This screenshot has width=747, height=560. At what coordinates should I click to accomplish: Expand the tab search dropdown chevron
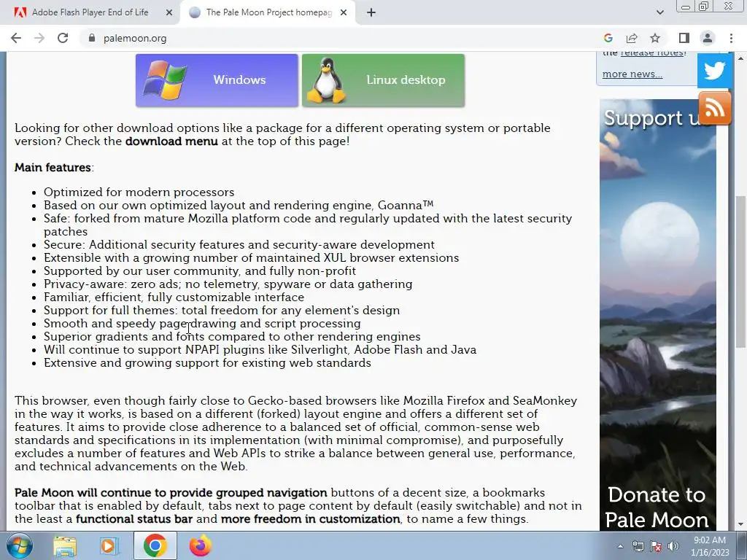tap(659, 12)
